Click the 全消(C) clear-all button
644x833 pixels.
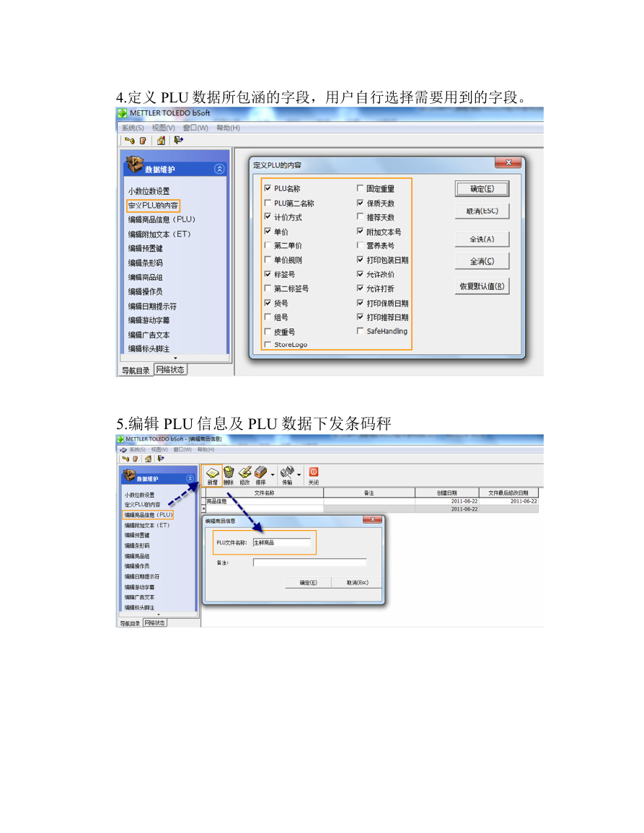click(x=482, y=261)
